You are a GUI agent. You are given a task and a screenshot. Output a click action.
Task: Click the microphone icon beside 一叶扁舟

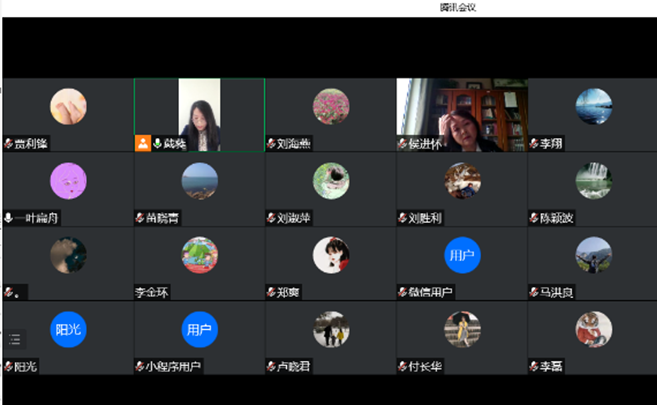tap(9, 218)
